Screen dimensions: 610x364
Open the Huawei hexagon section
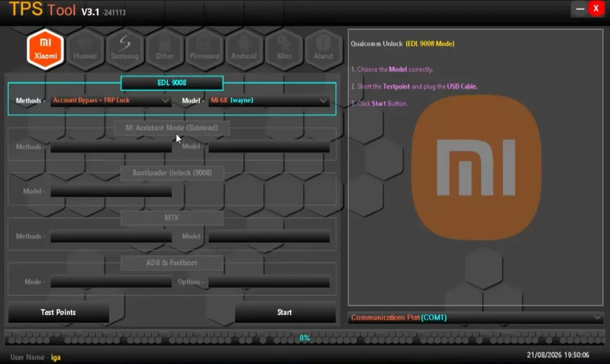click(85, 49)
